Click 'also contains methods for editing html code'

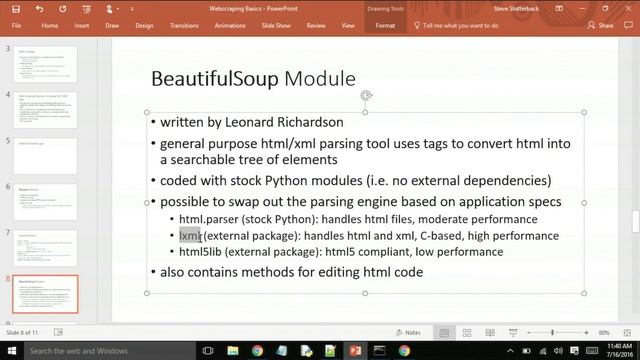coord(291,272)
